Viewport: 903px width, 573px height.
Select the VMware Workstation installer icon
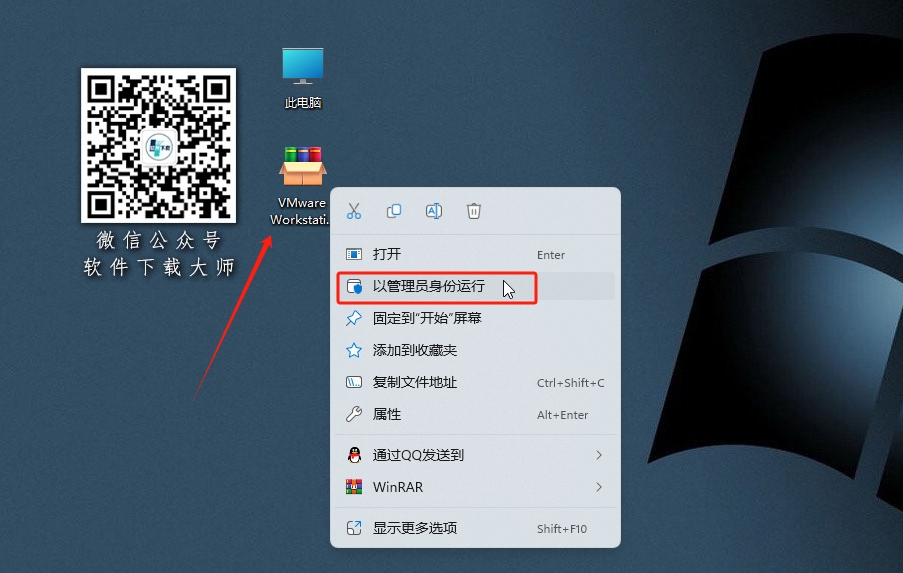point(302,185)
